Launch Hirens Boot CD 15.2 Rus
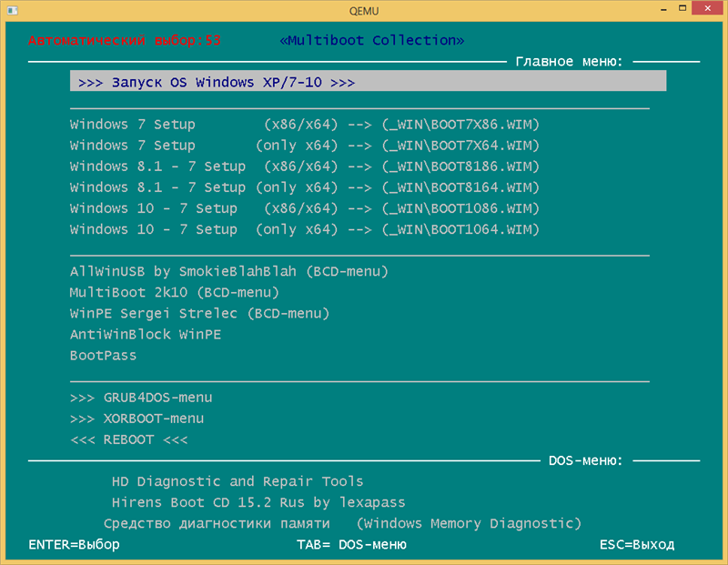The height and width of the screenshot is (565, 728). (258, 502)
